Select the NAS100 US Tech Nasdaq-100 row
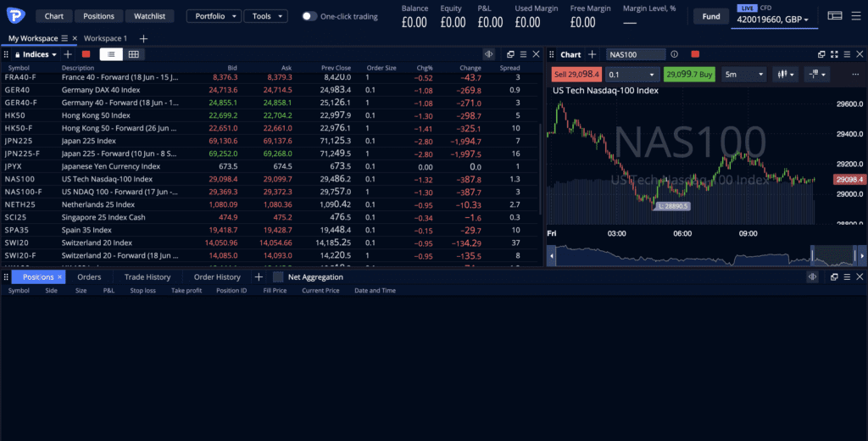This screenshot has width=868, height=441. click(x=270, y=179)
